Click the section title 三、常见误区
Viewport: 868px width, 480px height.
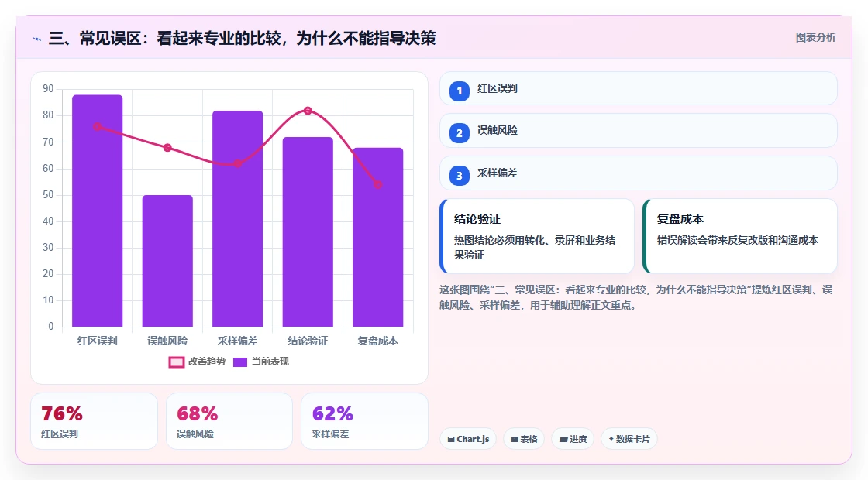[242, 38]
